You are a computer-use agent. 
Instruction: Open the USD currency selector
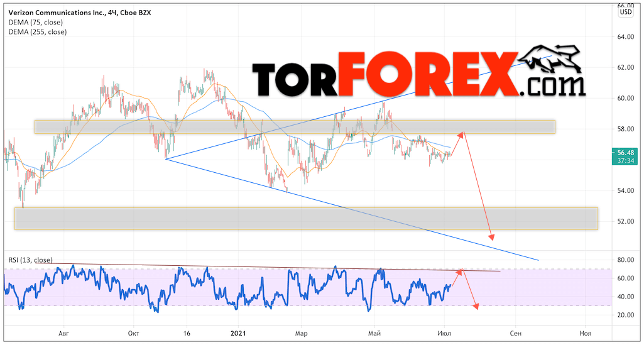point(626,12)
